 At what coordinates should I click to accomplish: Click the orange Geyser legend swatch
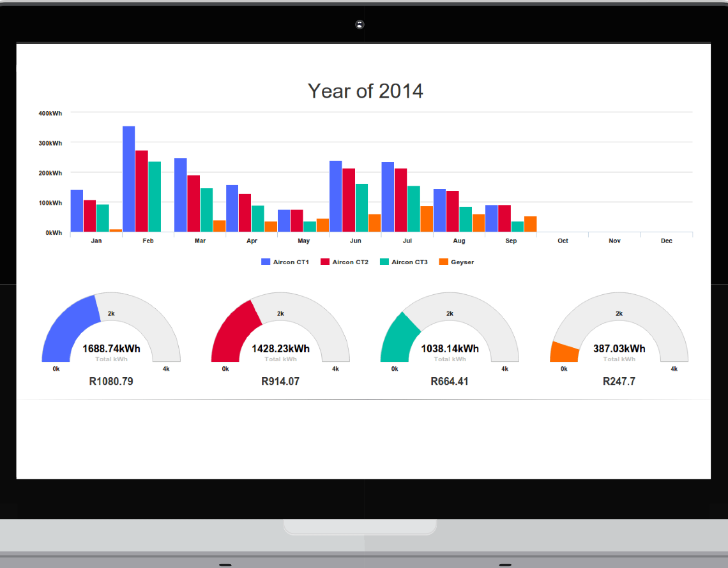pyautogui.click(x=443, y=262)
